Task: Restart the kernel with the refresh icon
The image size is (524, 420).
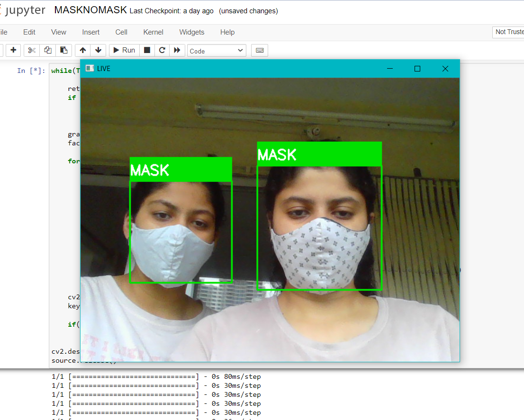Action: (x=162, y=50)
